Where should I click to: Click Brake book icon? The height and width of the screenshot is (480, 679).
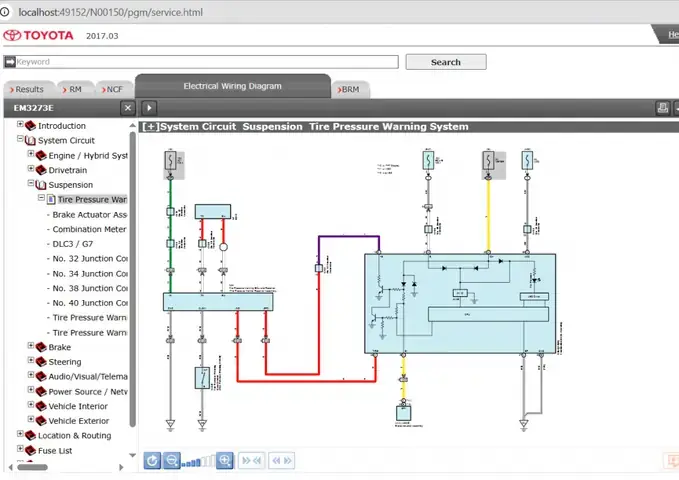[41, 347]
